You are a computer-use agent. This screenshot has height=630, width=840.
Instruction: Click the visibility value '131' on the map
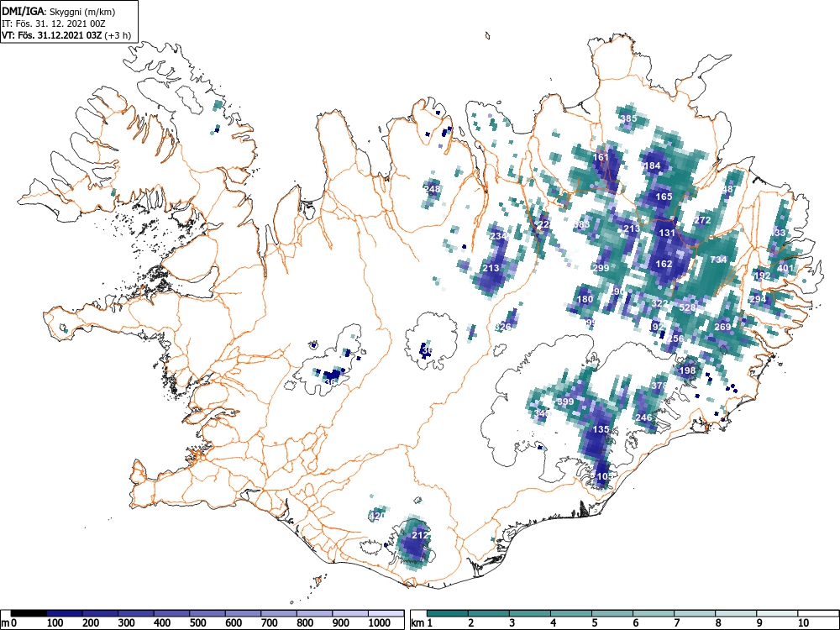tap(667, 233)
